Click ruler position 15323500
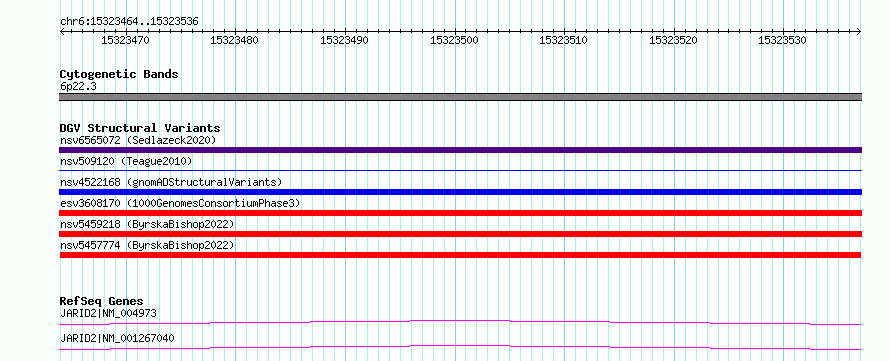 (454, 40)
